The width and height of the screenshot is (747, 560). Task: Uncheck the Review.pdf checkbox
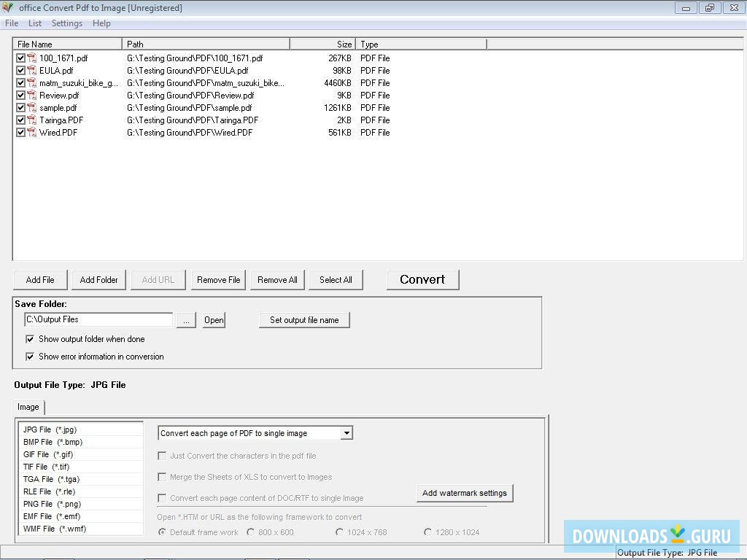20,96
